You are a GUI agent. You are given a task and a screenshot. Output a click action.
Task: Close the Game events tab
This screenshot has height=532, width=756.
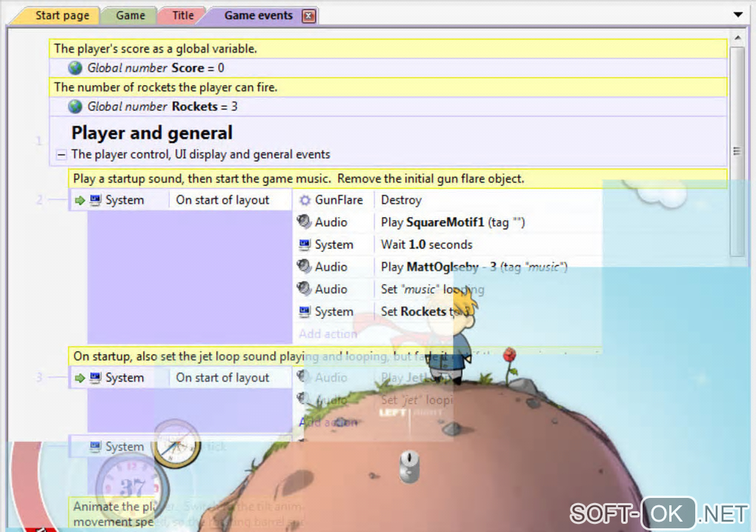click(x=308, y=16)
